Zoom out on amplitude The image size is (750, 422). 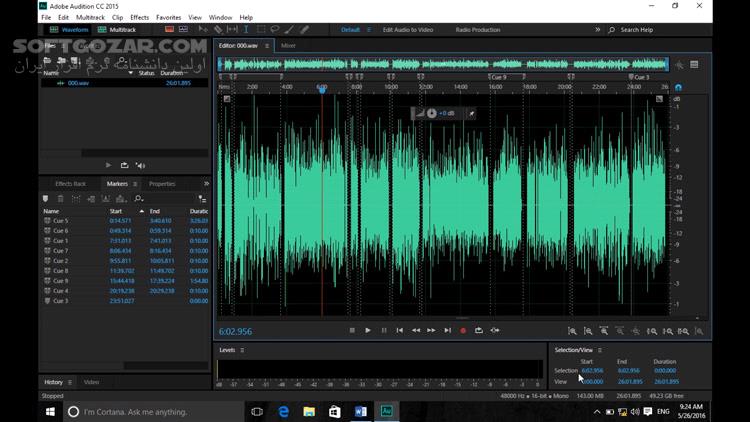(x=588, y=331)
